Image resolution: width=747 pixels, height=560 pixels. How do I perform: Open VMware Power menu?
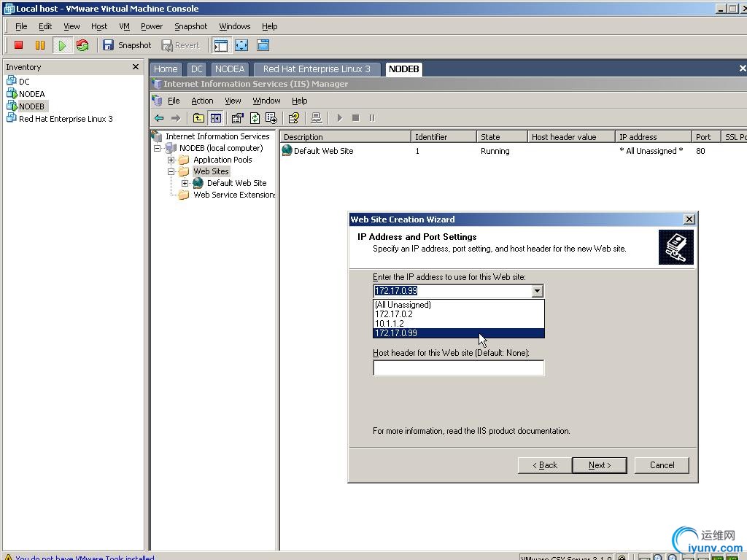pos(152,26)
